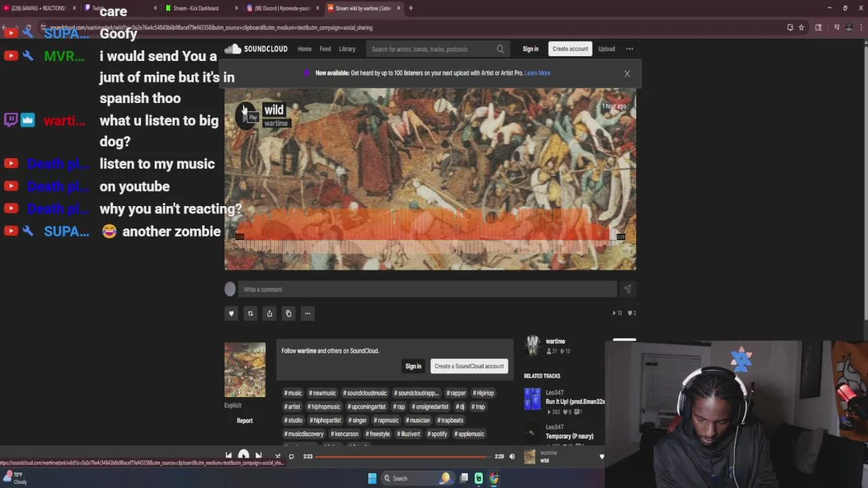Switch to the Gaming + Reactions YouTube tab

39,8
